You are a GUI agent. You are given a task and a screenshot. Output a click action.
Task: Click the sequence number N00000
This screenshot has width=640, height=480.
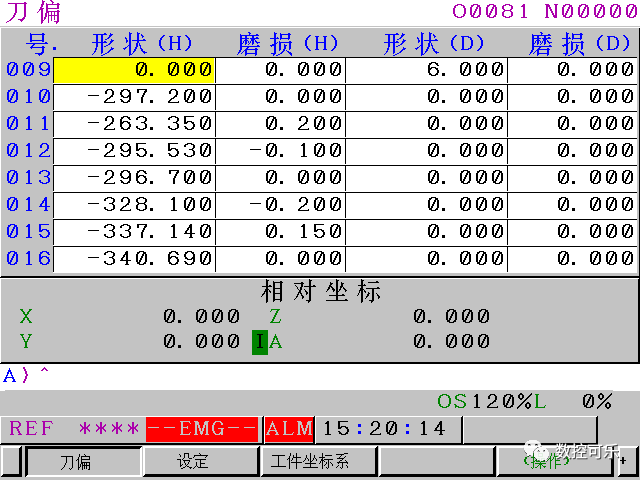[x=591, y=11]
